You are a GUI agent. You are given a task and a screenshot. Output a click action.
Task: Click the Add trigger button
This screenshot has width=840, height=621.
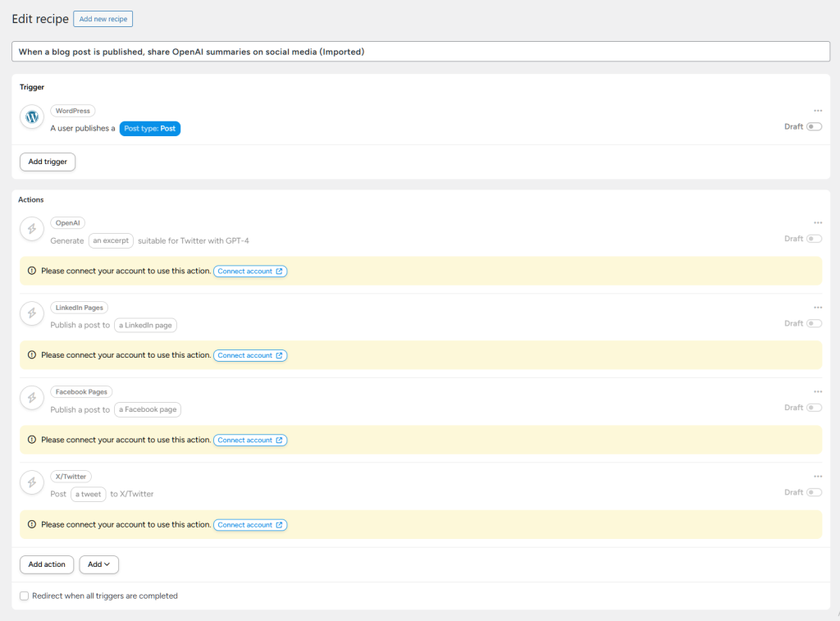(47, 162)
